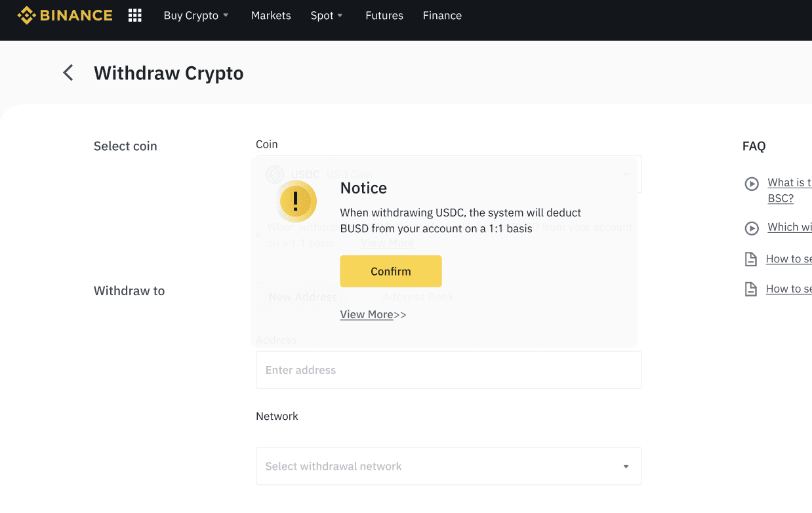Open the Markets menu item

pyautogui.click(x=271, y=15)
